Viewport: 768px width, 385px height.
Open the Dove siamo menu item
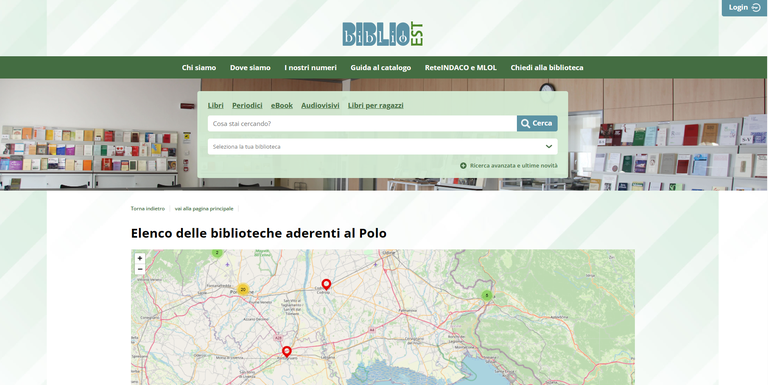coord(250,68)
